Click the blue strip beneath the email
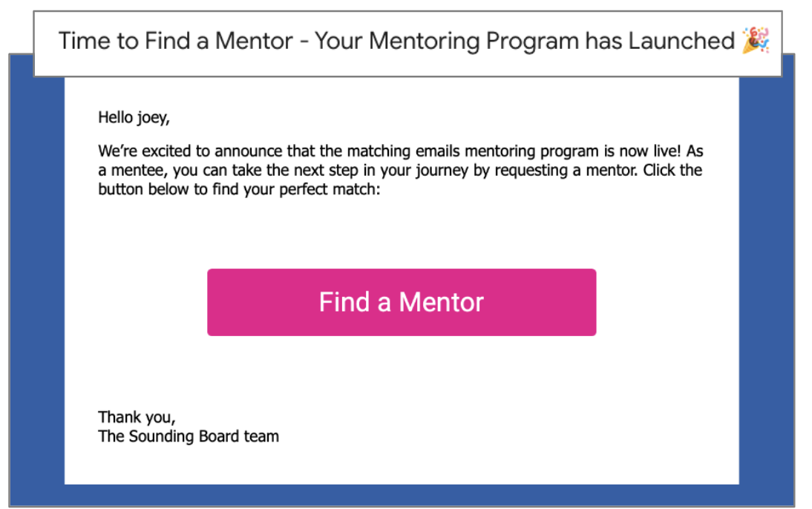812x509 pixels. tap(401, 495)
